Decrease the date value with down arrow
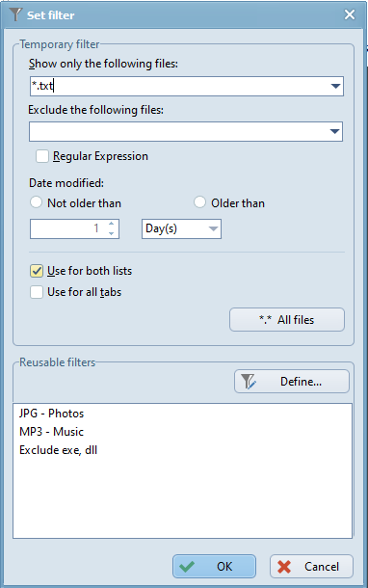 pyautogui.click(x=111, y=233)
